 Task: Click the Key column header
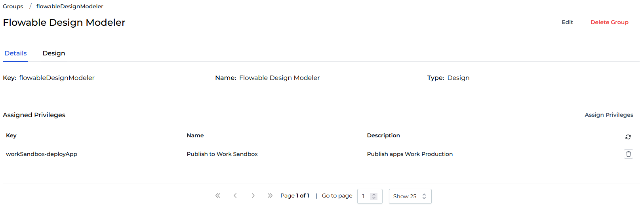click(x=11, y=135)
